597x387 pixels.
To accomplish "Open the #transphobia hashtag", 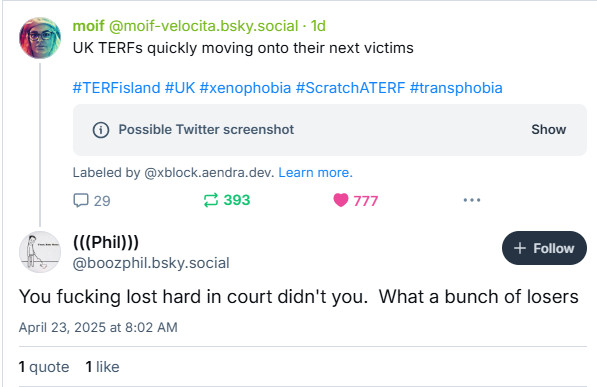I will point(456,88).
